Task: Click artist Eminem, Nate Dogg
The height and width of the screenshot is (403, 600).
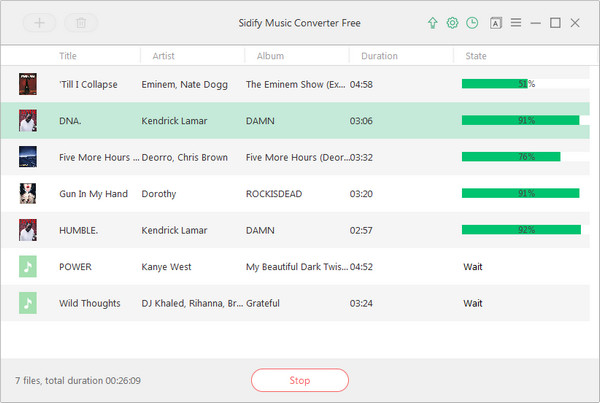Action: (x=184, y=85)
